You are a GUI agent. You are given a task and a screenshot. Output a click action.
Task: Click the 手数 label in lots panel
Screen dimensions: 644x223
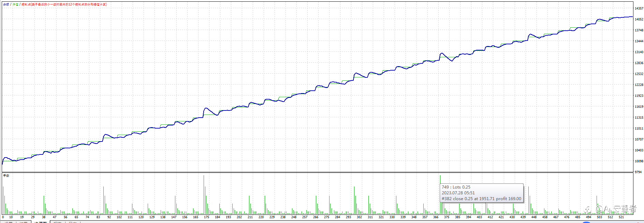[x=6, y=176]
